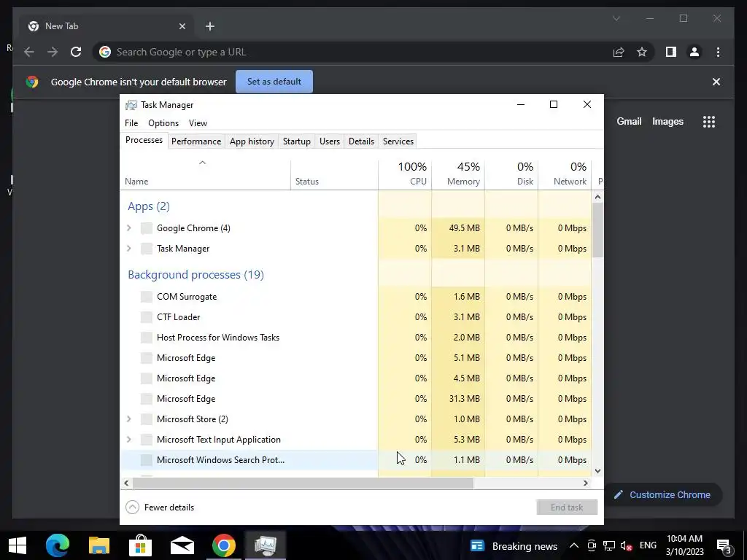This screenshot has height=560, width=747.
Task: Open Task Manager Options menu
Action: (x=163, y=122)
